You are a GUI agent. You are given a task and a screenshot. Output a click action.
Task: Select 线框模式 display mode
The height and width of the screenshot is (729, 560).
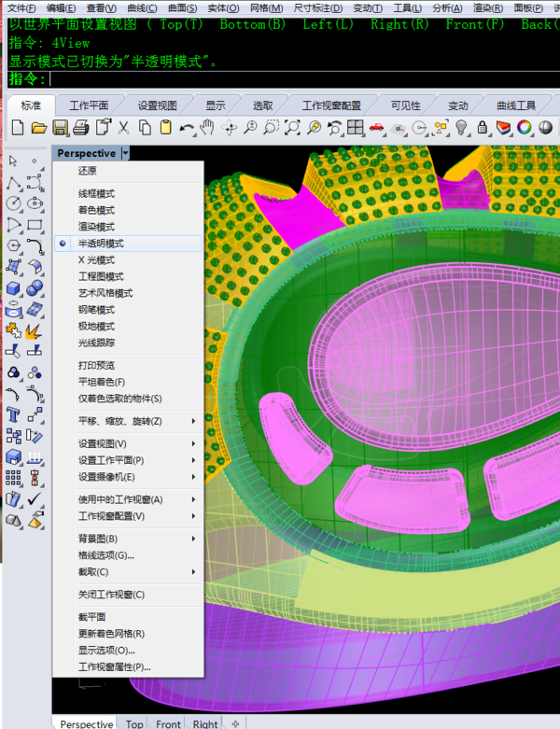[x=96, y=194]
